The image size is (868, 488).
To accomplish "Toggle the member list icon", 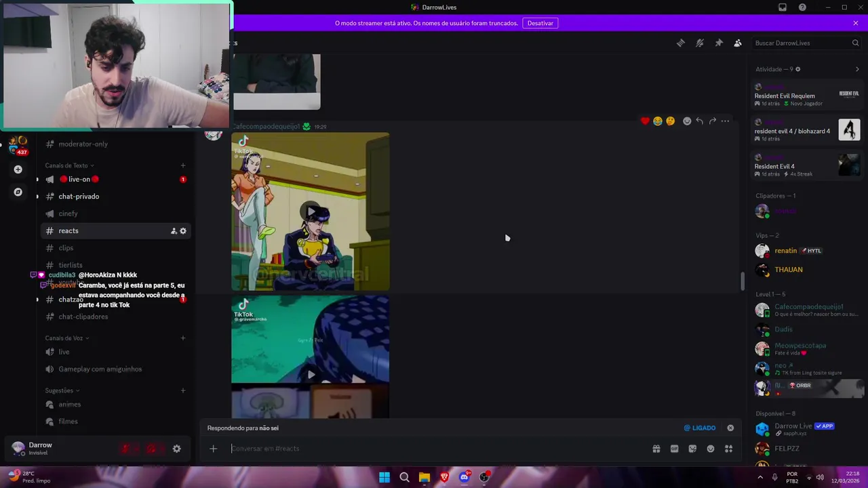I will [x=738, y=43].
